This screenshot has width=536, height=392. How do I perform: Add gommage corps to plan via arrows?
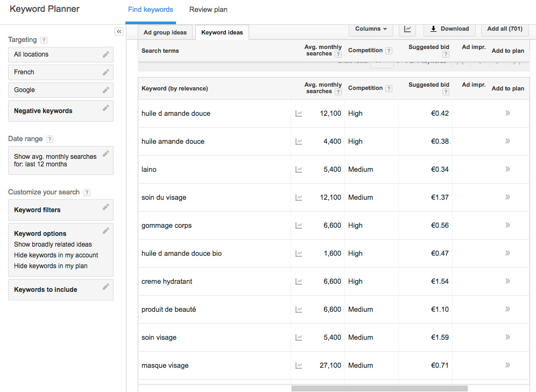pos(507,225)
